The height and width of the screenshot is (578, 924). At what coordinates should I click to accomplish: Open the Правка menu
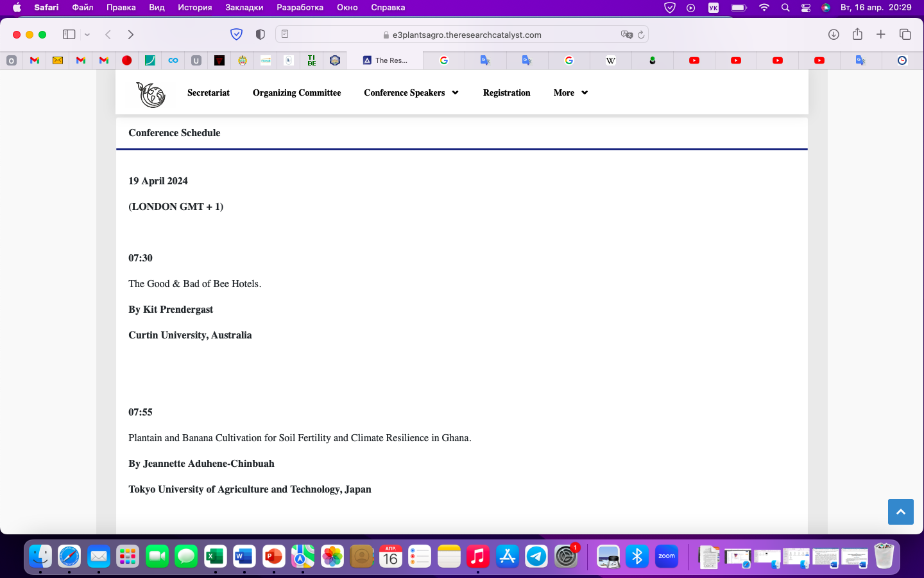(x=121, y=8)
